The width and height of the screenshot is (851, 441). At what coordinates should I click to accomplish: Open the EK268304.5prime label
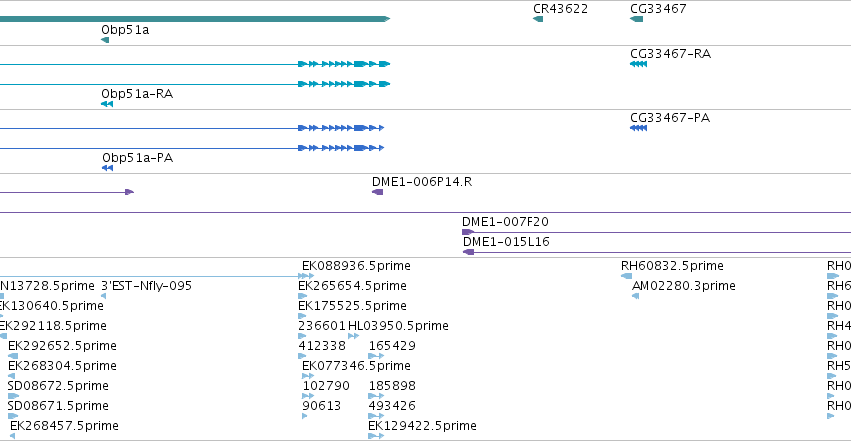click(62, 366)
